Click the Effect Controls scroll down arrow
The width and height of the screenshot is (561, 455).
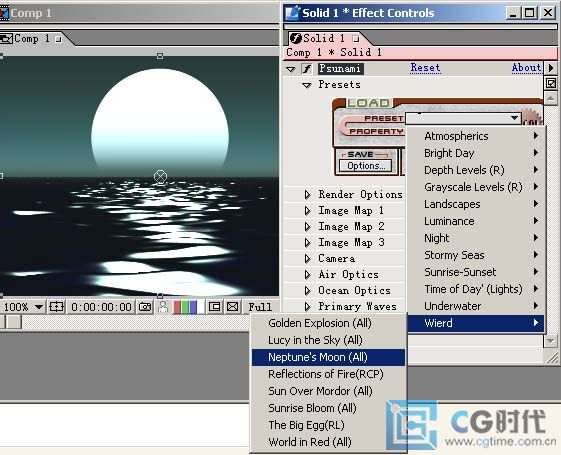click(x=551, y=341)
